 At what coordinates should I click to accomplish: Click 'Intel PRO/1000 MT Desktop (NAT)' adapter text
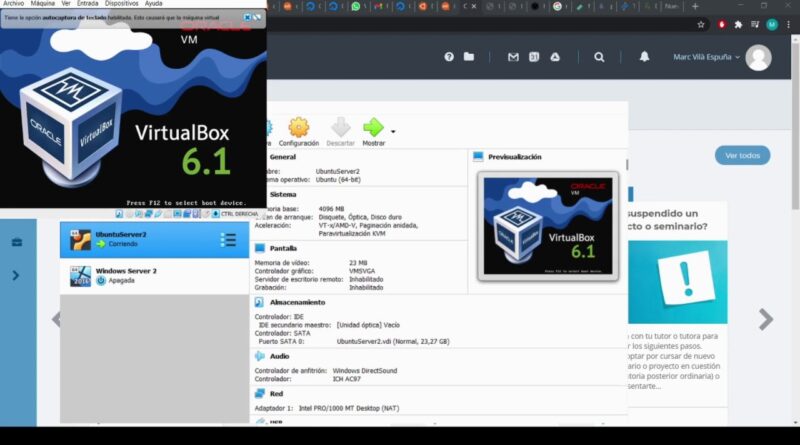pos(349,408)
